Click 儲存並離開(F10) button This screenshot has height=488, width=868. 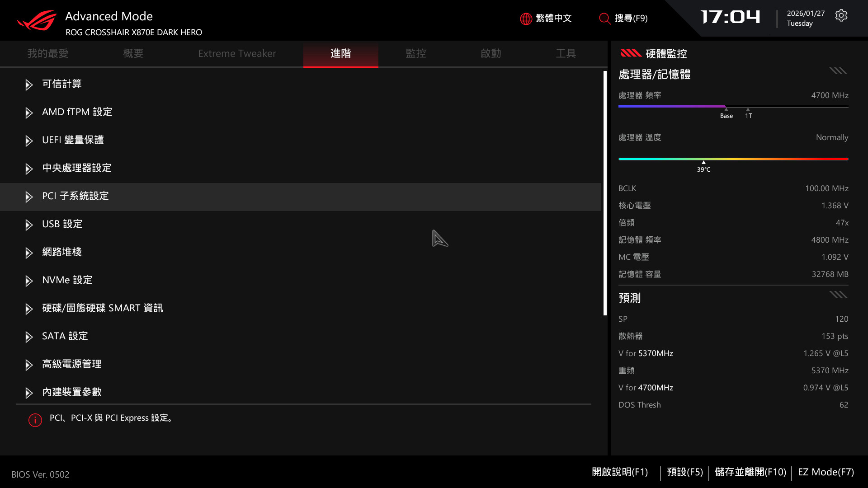pyautogui.click(x=750, y=472)
